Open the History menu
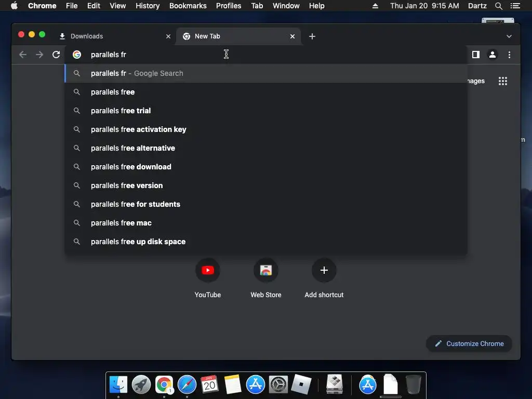 pyautogui.click(x=148, y=6)
